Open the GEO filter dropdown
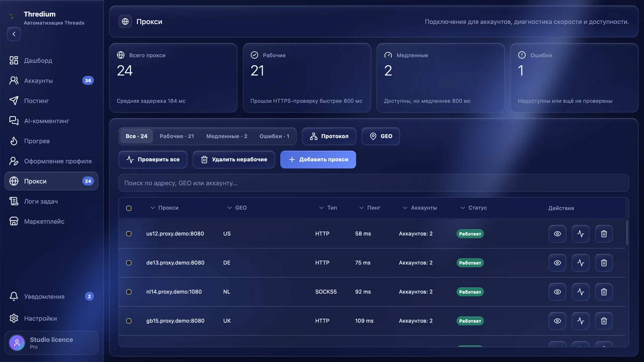644x362 pixels. point(381,136)
